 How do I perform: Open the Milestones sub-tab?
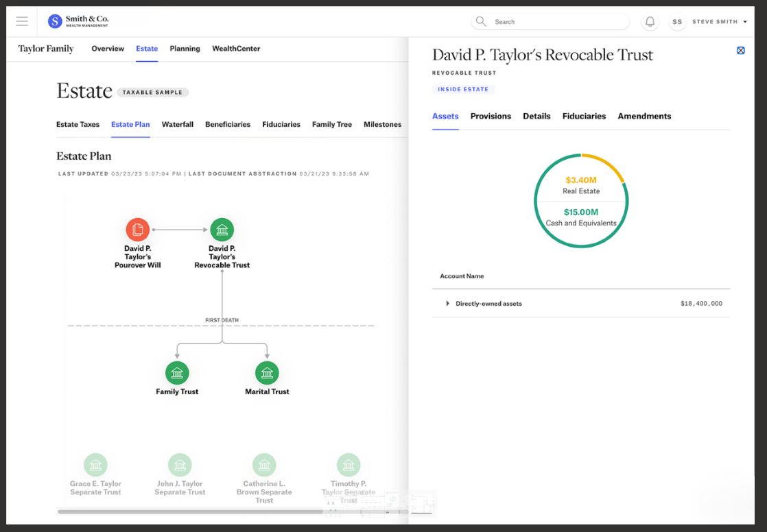(383, 124)
